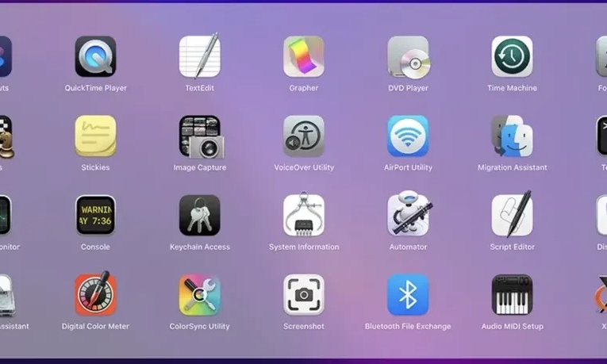Launch the Automator robot icon
The height and width of the screenshot is (364, 607).
[x=409, y=213]
